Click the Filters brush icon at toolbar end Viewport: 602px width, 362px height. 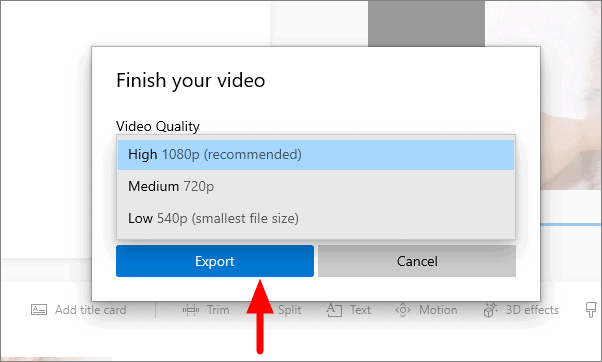[x=591, y=310]
